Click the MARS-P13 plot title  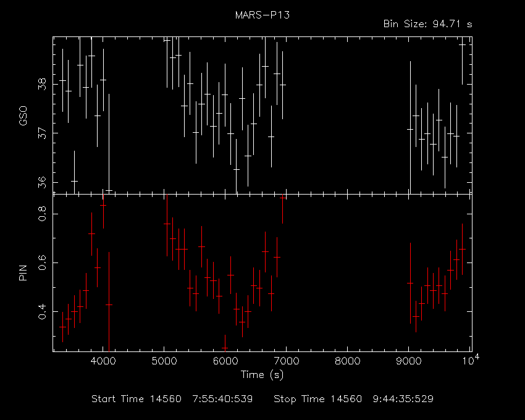[x=262, y=15]
